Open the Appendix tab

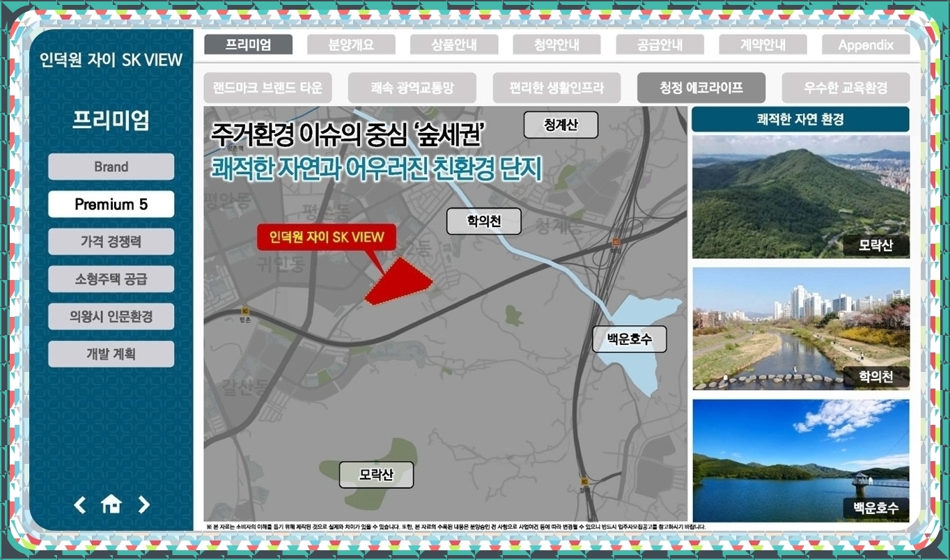click(866, 45)
